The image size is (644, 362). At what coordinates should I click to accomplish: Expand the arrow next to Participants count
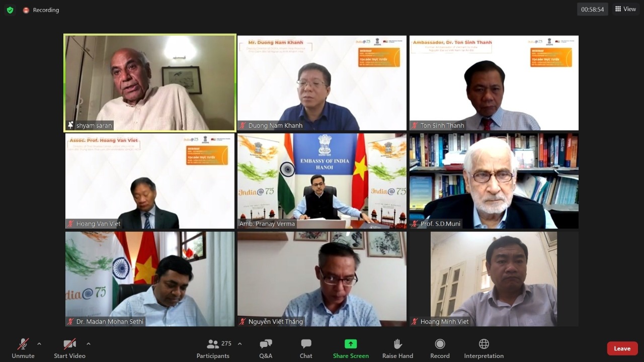pyautogui.click(x=239, y=344)
